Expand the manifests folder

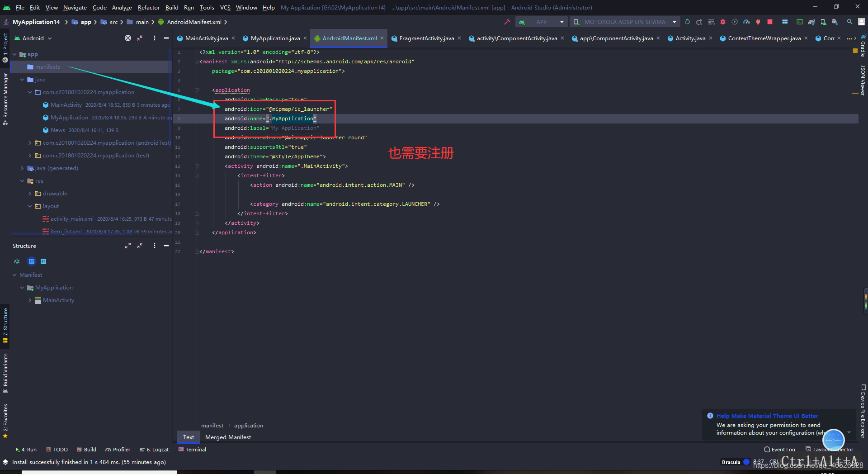pyautogui.click(x=22, y=67)
